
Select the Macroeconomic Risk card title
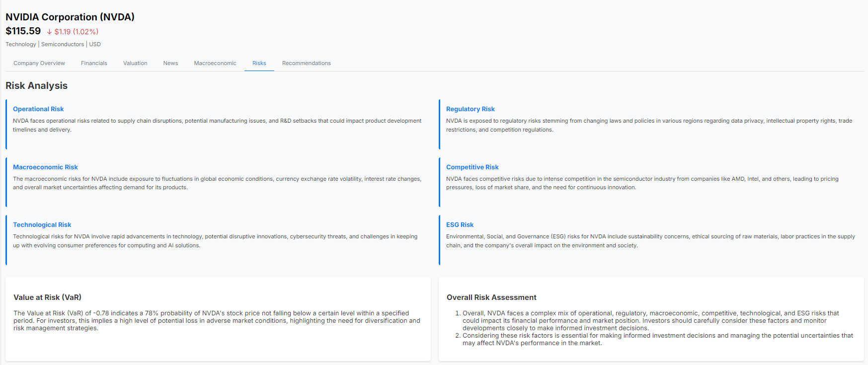tap(45, 167)
